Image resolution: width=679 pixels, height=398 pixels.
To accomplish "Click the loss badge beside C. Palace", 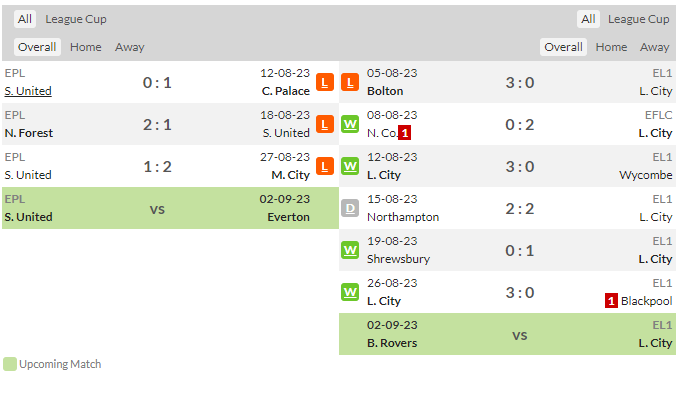I will click(x=325, y=82).
